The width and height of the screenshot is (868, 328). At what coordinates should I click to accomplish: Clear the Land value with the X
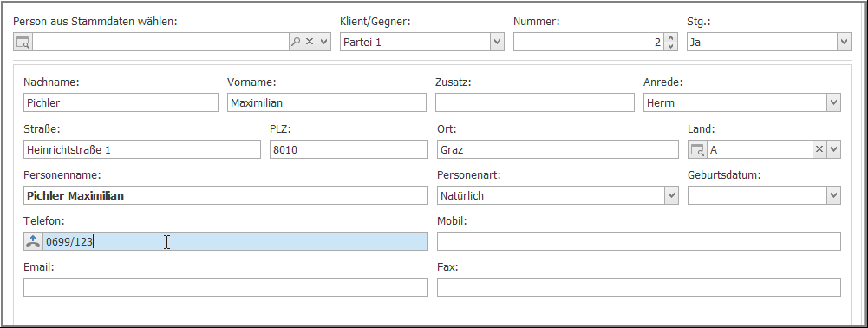[819, 149]
